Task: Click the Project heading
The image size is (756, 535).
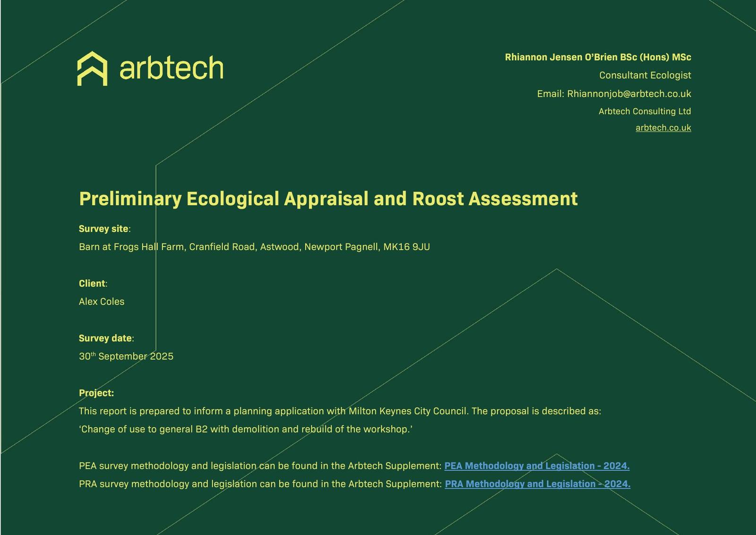Action: 96,393
